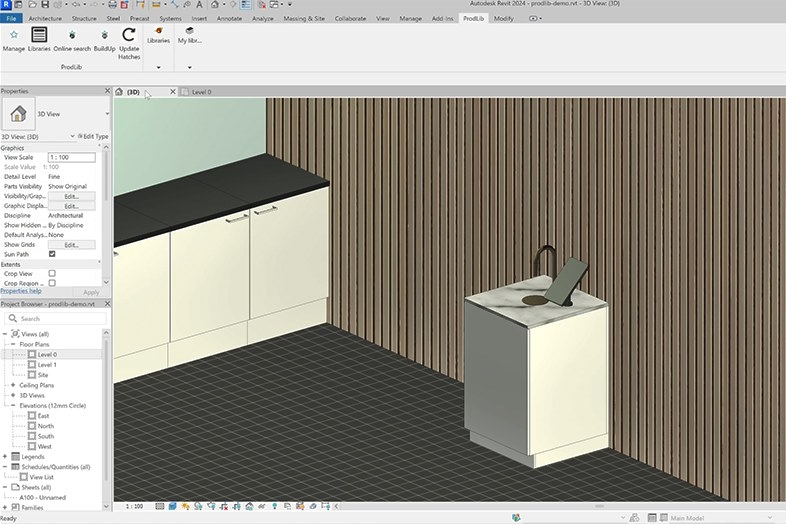786x524 pixels.
Task: Expand the 3D Views tree node
Action: point(13,396)
